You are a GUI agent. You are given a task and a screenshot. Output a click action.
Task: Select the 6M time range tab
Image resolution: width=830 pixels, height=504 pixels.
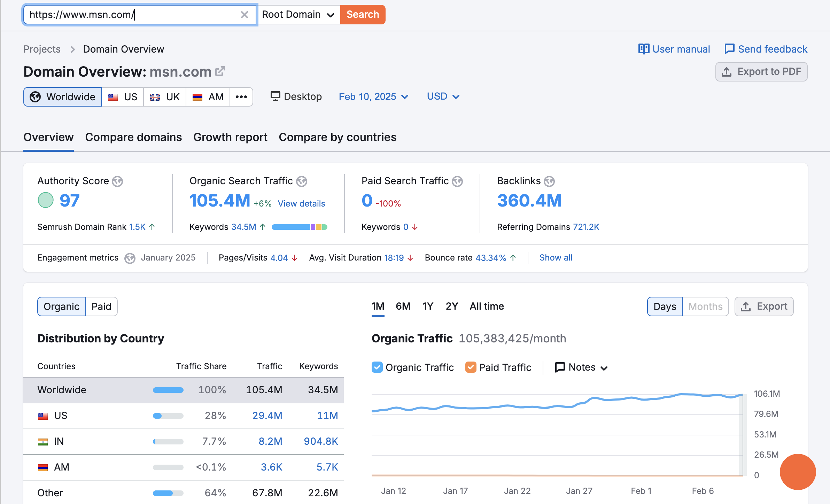(403, 306)
